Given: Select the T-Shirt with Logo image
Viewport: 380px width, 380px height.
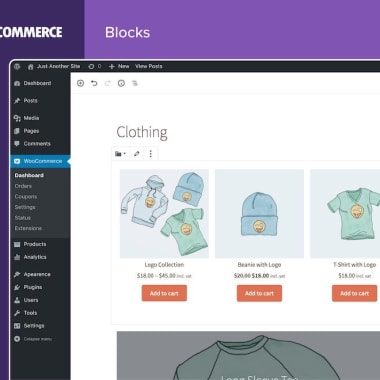Looking at the screenshot, I should pyautogui.click(x=345, y=214).
